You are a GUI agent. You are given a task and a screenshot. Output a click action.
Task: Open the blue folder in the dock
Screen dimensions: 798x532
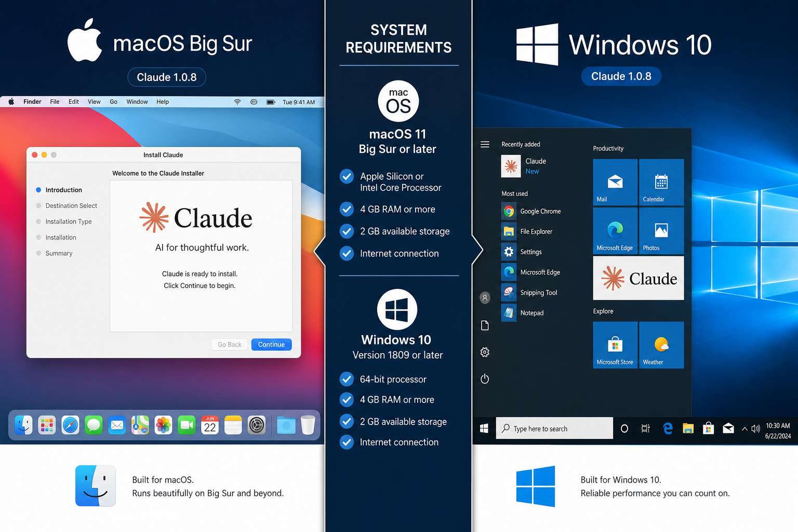[x=286, y=425]
